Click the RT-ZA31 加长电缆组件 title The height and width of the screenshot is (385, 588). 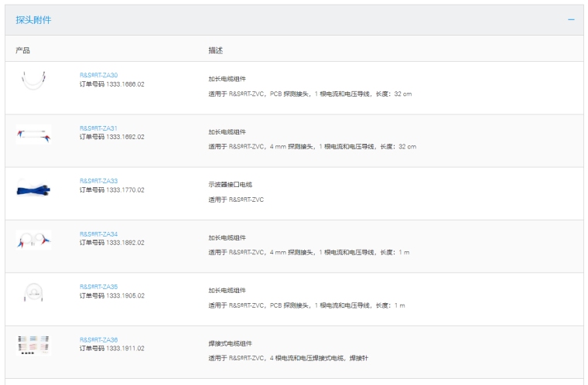(x=227, y=132)
